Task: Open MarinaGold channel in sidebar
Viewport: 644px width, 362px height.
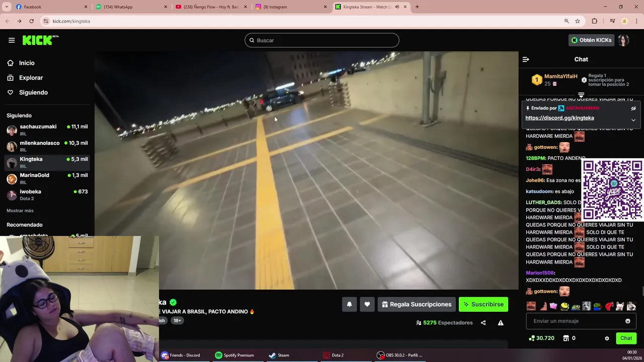Action: pyautogui.click(x=47, y=178)
